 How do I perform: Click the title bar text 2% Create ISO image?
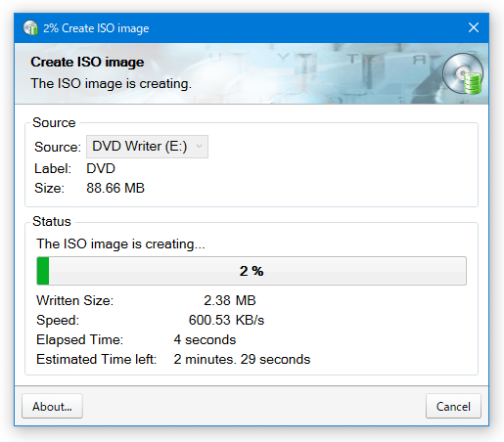[x=96, y=28]
